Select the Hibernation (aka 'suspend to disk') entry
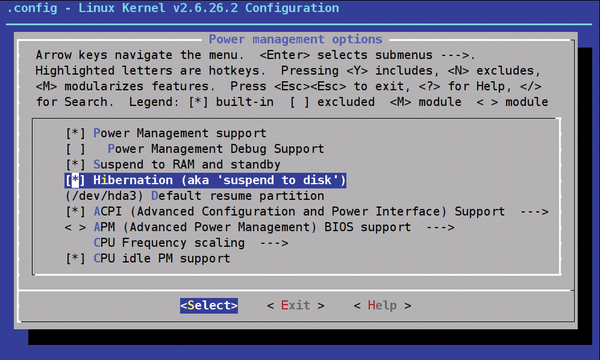The image size is (600, 360). (206, 180)
